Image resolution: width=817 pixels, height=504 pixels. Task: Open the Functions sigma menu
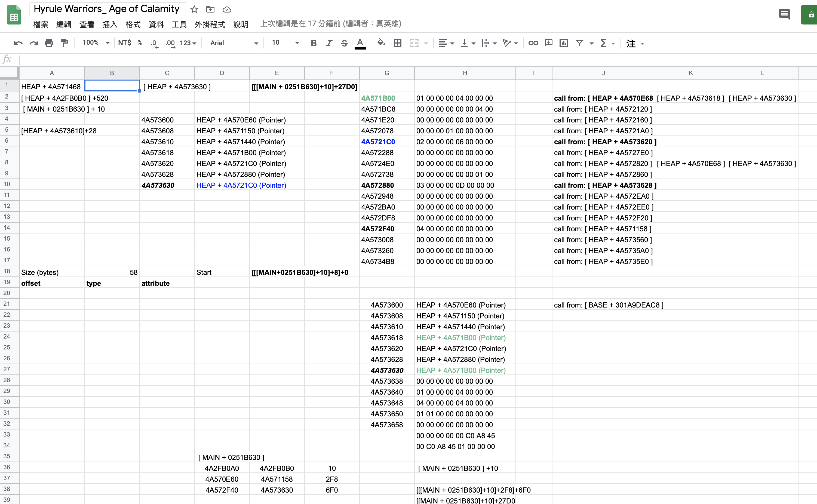(607, 43)
